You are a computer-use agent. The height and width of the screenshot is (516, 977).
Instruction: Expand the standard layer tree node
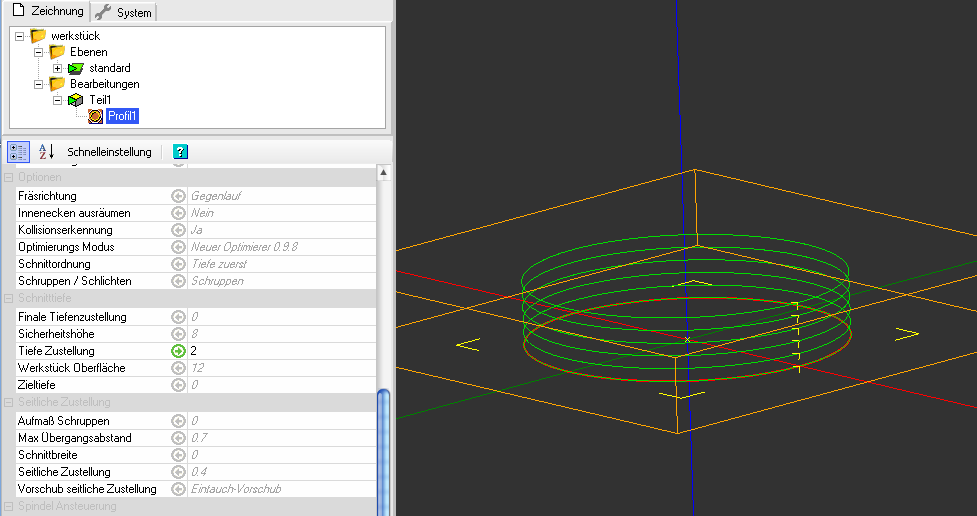(x=57, y=68)
